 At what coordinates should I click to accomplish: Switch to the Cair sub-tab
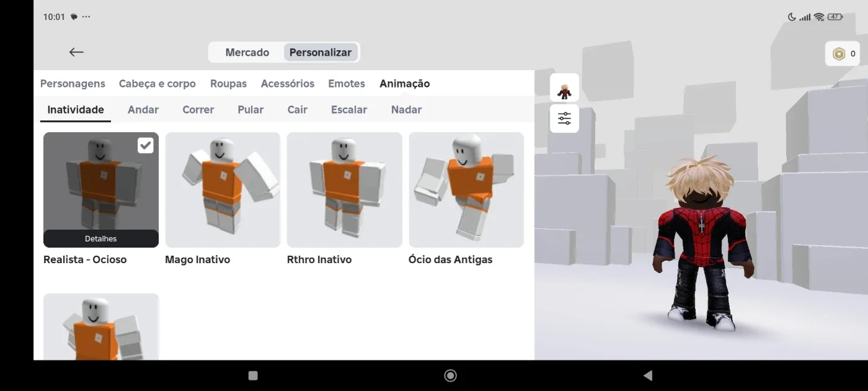pyautogui.click(x=298, y=110)
